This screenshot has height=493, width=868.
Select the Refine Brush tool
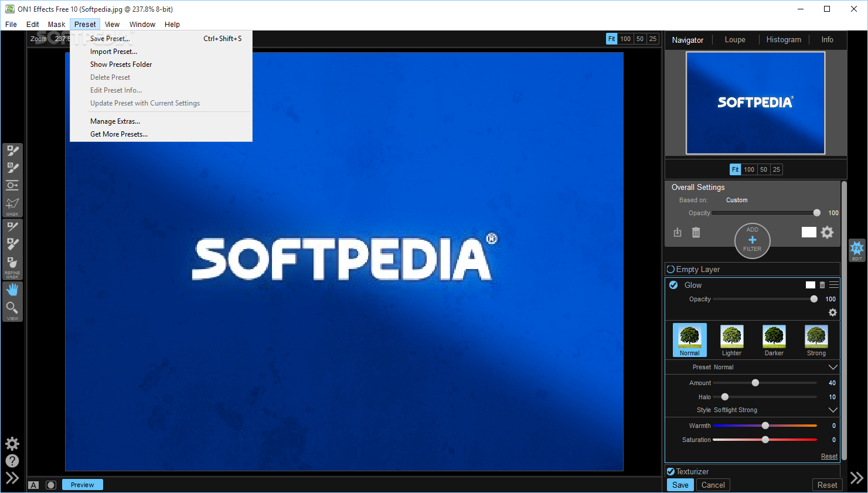click(12, 227)
